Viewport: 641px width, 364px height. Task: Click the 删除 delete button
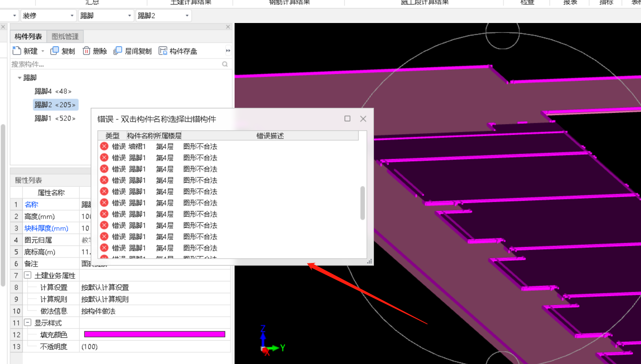click(95, 51)
